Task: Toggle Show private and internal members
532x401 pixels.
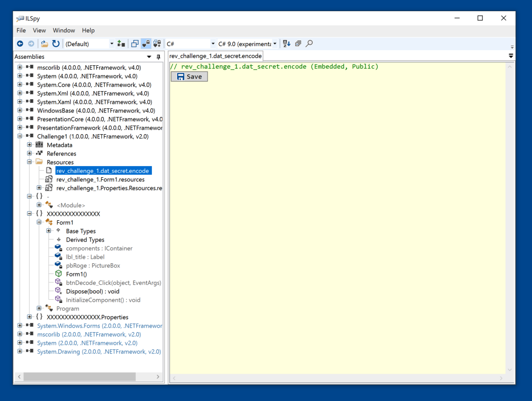Action: tap(146, 44)
